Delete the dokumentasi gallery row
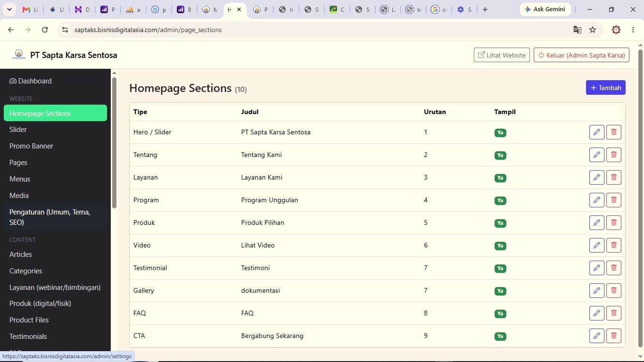This screenshot has width=644, height=362. tap(613, 290)
